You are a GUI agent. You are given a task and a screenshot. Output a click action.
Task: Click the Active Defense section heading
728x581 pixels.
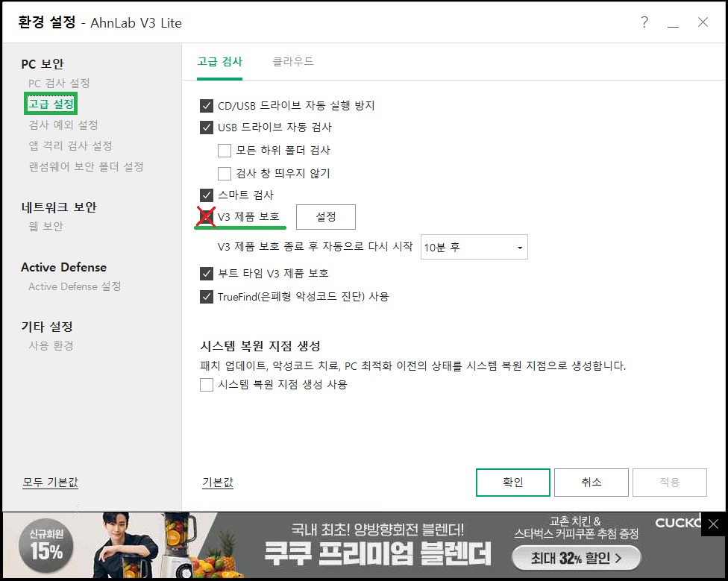click(x=63, y=267)
